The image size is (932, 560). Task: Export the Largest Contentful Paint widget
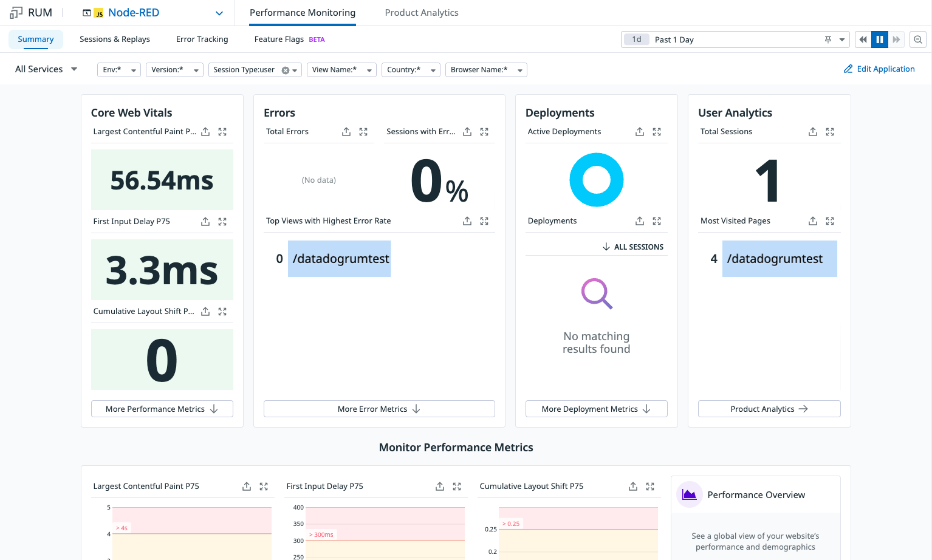tap(205, 132)
